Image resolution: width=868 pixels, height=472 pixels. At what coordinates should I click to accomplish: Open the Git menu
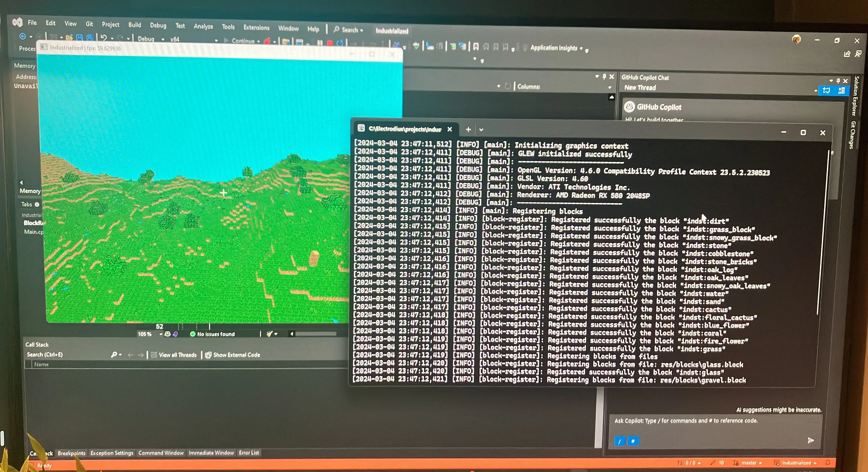point(89,24)
